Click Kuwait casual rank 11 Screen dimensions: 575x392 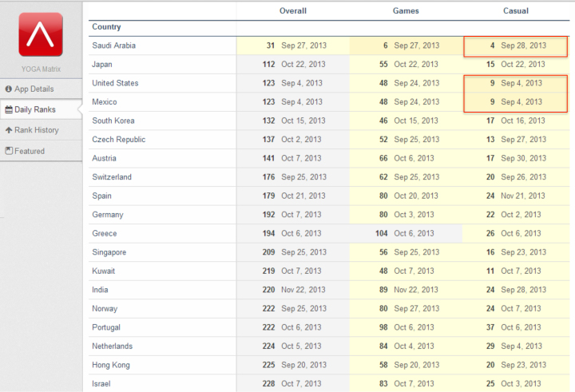pos(490,271)
